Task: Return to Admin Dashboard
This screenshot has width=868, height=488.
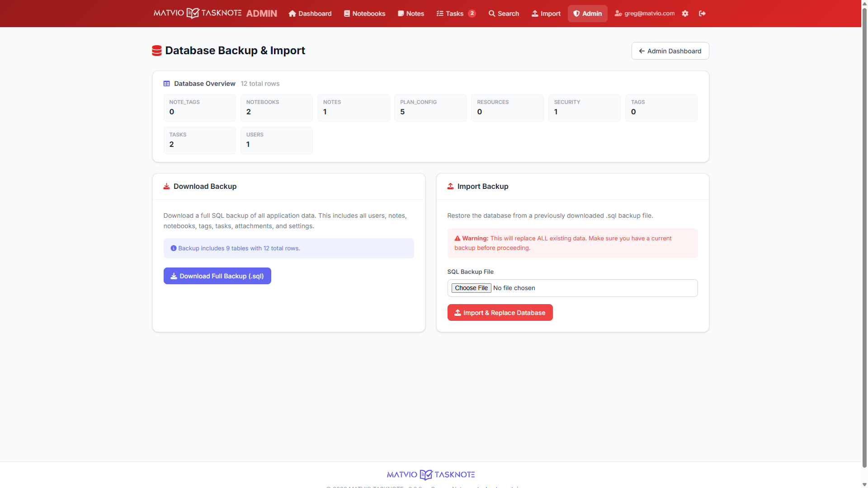Action: (x=670, y=51)
